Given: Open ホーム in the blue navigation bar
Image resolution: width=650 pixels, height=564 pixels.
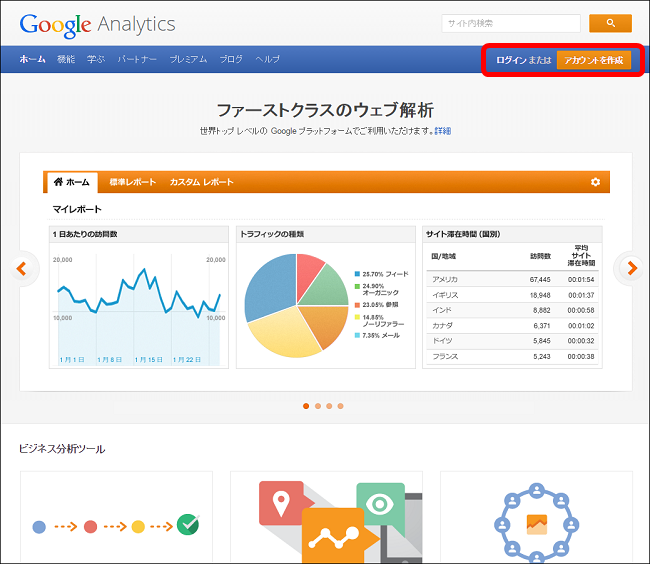Looking at the screenshot, I should [32, 59].
